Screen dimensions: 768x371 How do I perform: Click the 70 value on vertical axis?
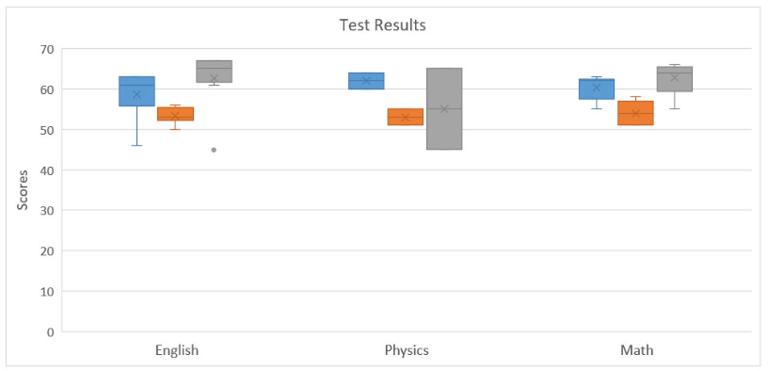pyautogui.click(x=50, y=49)
